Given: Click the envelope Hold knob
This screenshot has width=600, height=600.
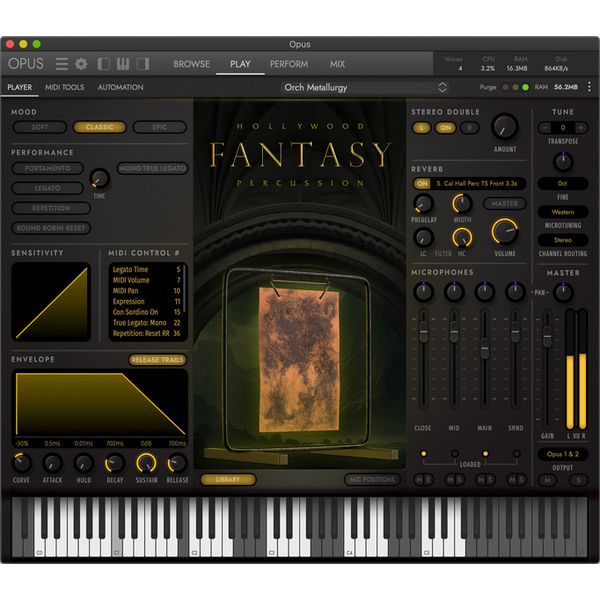Looking at the screenshot, I should 83,463.
